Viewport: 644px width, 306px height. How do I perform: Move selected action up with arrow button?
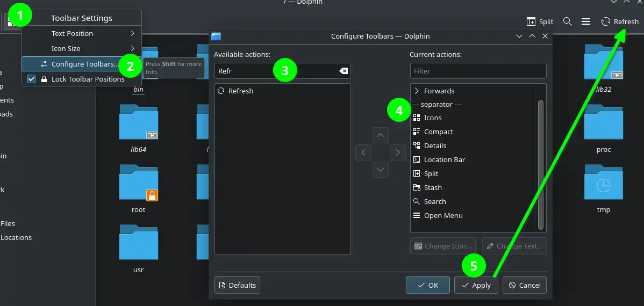pyautogui.click(x=380, y=135)
